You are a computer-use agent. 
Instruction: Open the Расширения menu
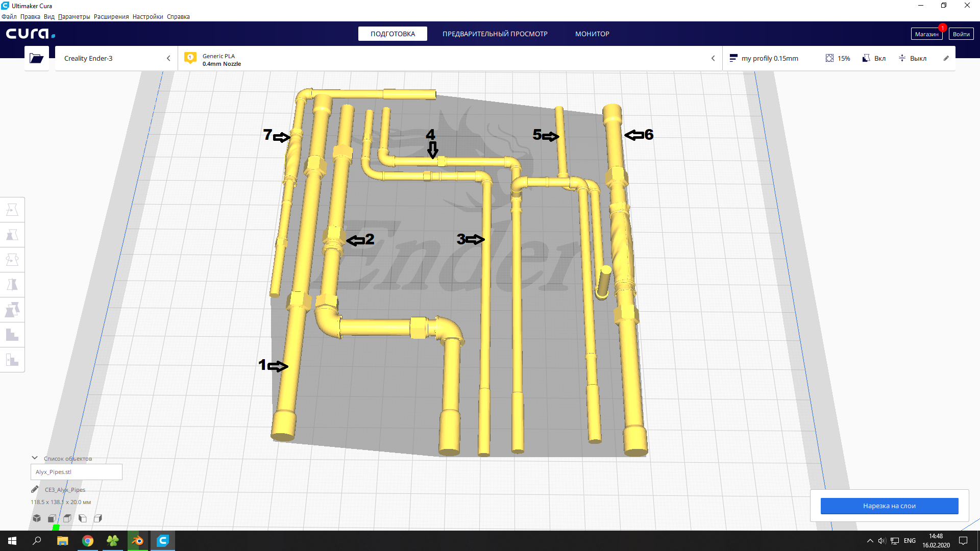point(111,17)
